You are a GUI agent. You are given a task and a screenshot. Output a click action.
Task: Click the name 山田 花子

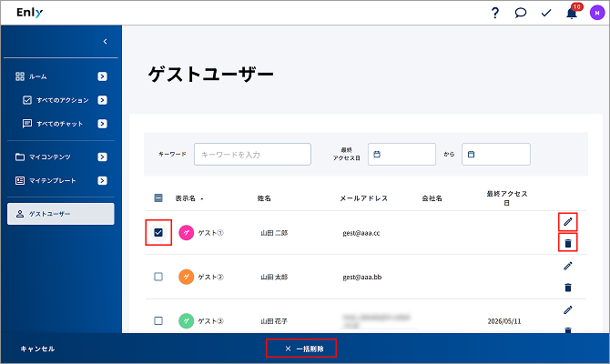[x=274, y=321]
